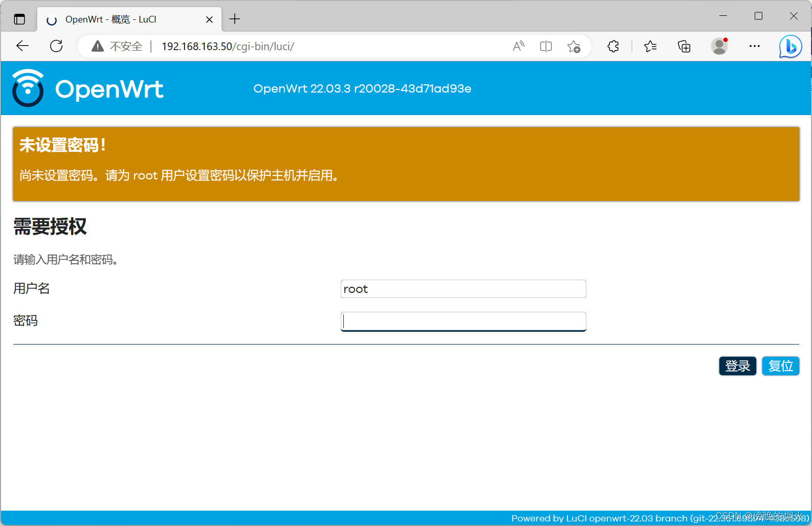
Task: Add page to favorites star icon
Action: 574,47
